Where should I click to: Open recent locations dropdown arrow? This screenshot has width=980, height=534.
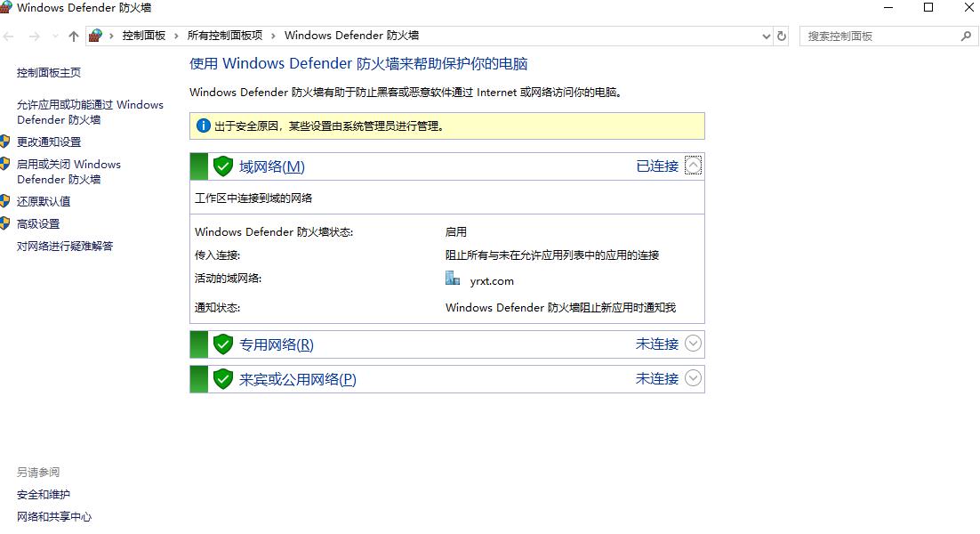pos(55,36)
